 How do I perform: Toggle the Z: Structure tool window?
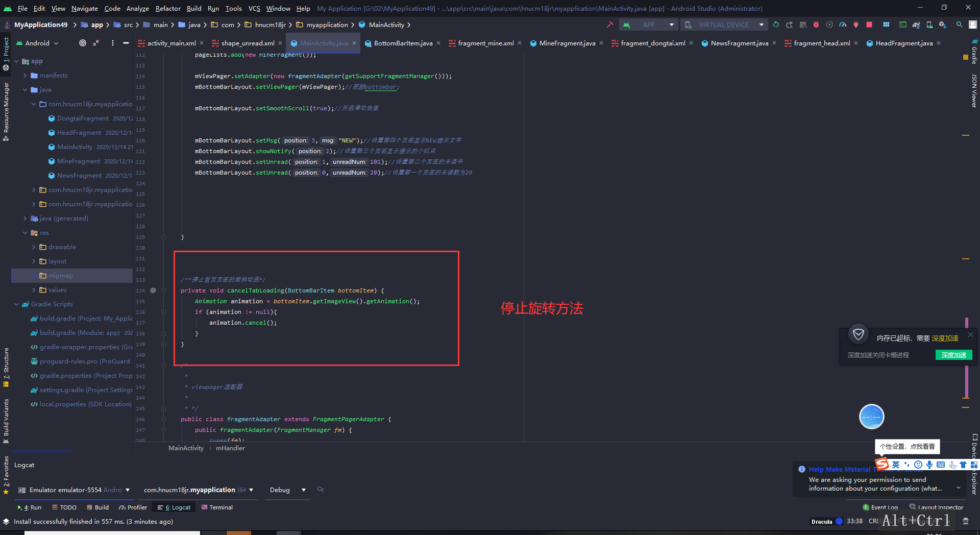(x=6, y=367)
